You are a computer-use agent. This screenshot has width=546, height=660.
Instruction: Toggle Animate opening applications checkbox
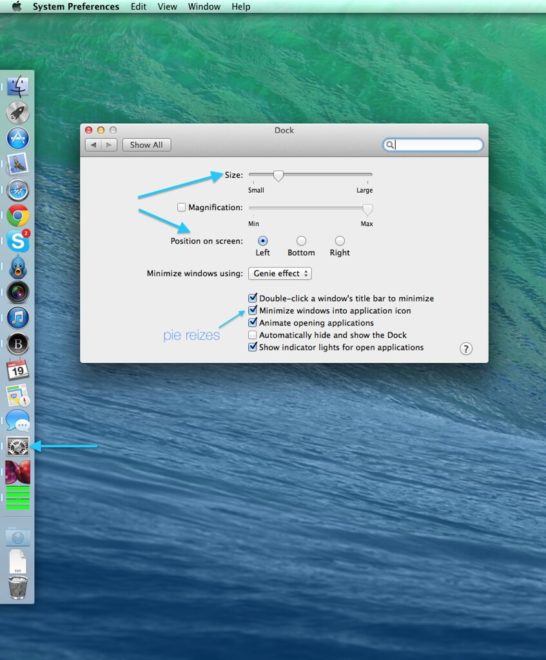[253, 322]
